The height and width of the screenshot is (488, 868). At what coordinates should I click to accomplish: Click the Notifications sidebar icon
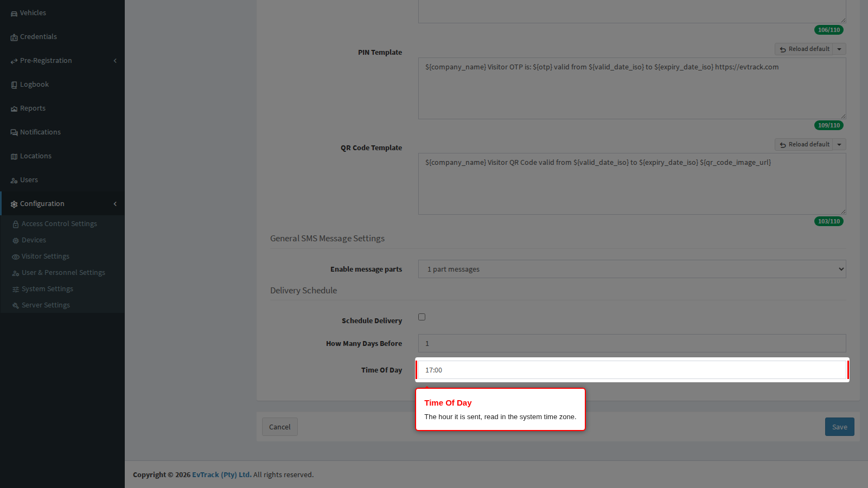point(14,133)
